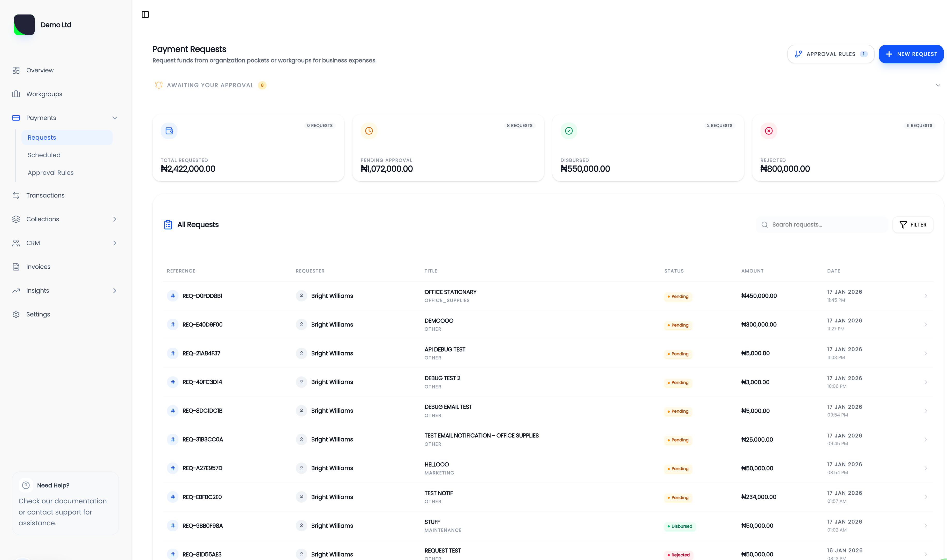Switch to the Scheduled payments view
This screenshot has height=560, width=947.
coord(44,155)
